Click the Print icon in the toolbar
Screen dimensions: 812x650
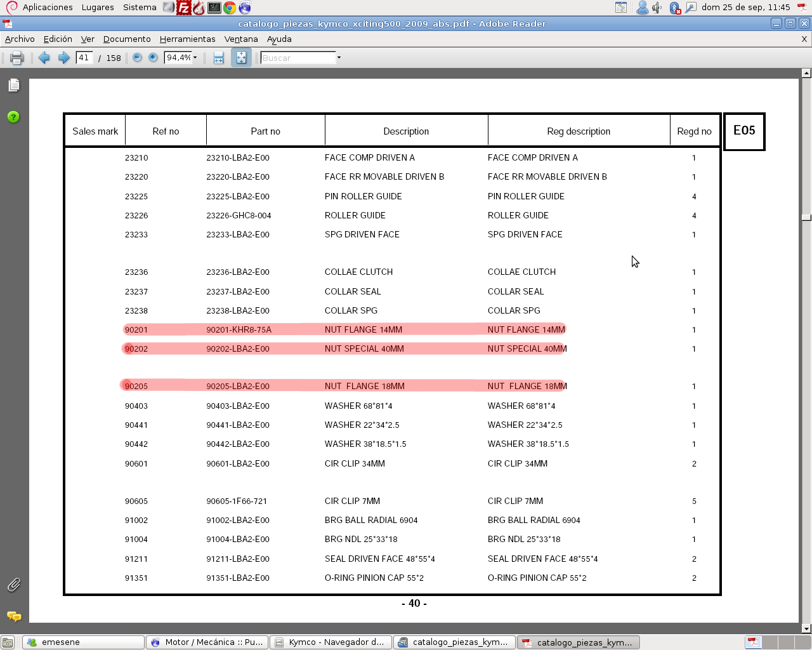click(17, 58)
